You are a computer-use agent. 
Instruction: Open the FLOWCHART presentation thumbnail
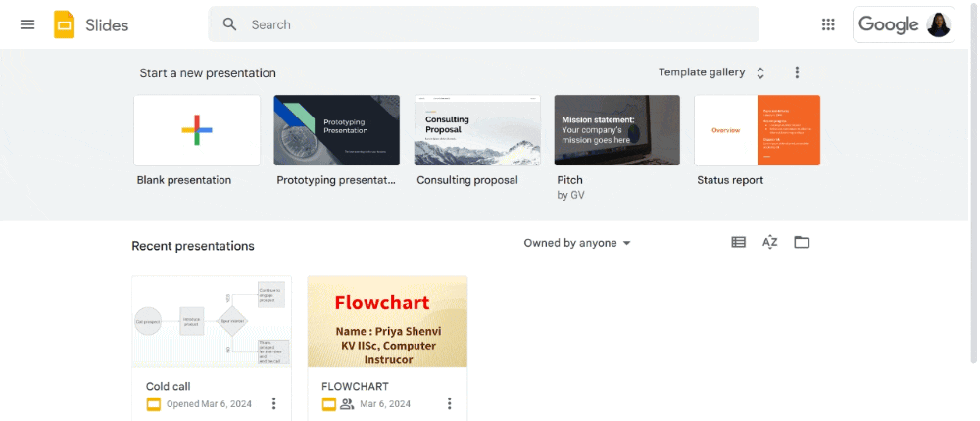coord(387,322)
